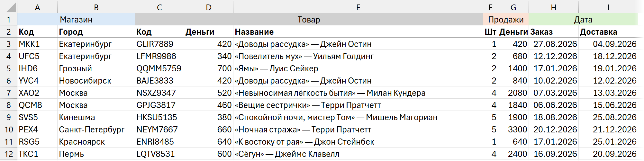Screen dimensions: 644x161
Task: Click the 'Продажи' header cell
Action: (x=505, y=20)
